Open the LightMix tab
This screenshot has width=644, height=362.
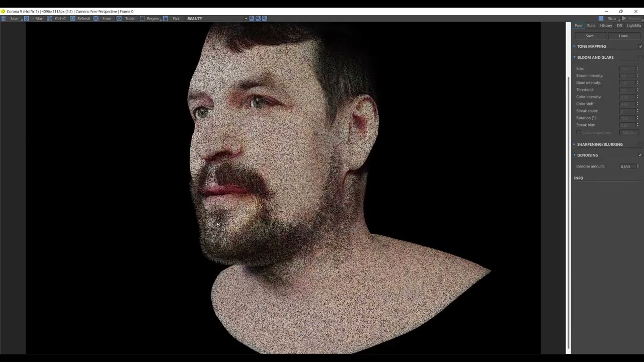(634, 26)
